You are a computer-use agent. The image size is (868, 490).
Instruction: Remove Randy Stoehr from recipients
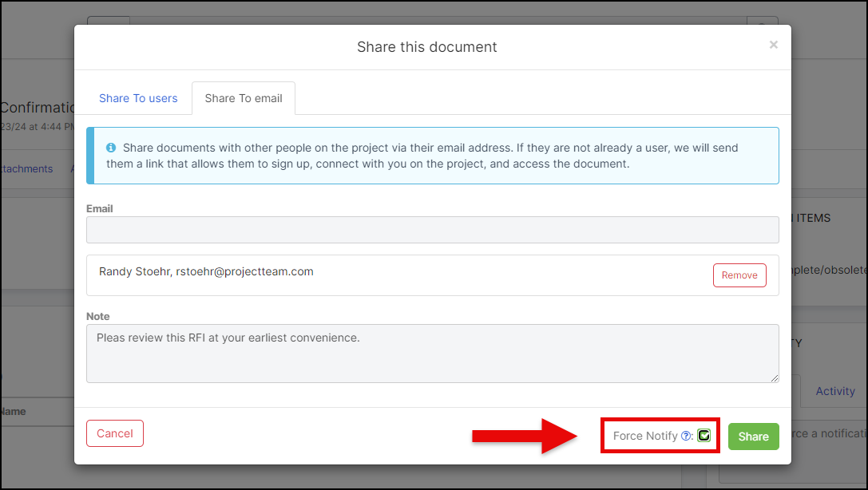739,275
